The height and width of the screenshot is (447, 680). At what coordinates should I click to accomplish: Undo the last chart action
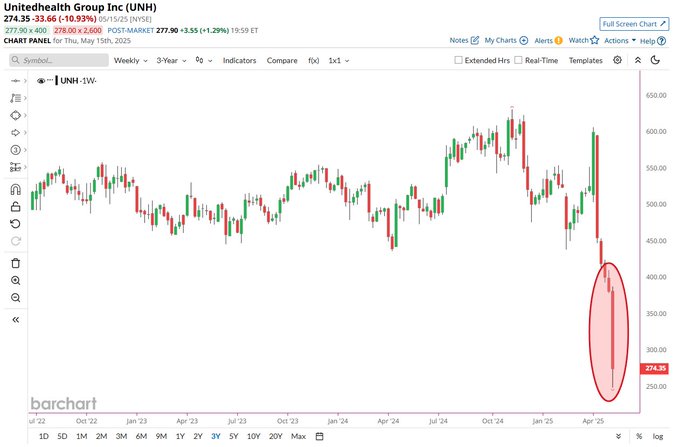pos(15,224)
